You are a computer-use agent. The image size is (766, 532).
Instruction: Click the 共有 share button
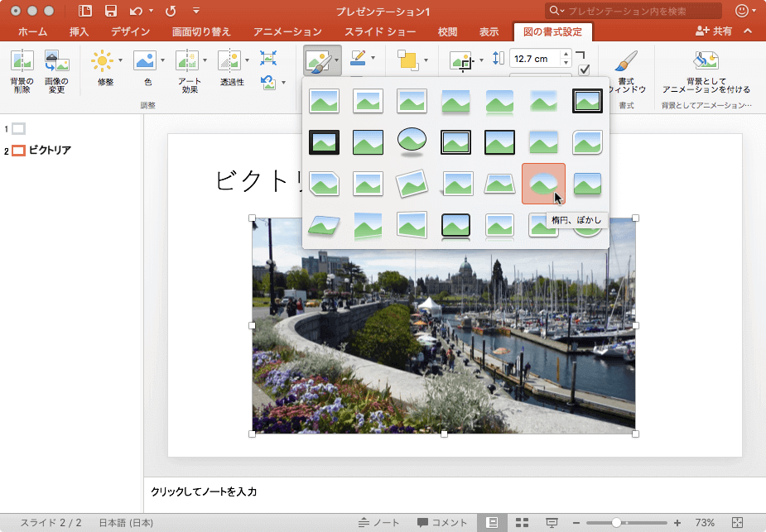coord(714,31)
